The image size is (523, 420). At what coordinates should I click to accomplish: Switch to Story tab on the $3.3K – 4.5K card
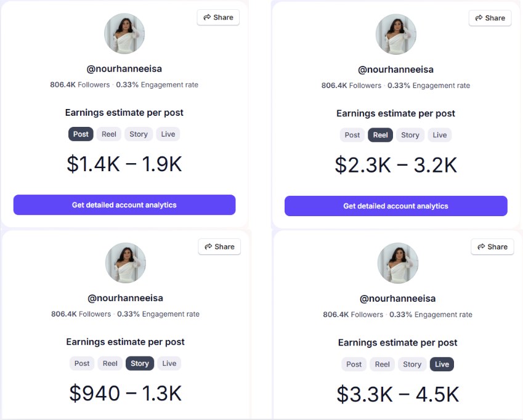click(x=412, y=365)
